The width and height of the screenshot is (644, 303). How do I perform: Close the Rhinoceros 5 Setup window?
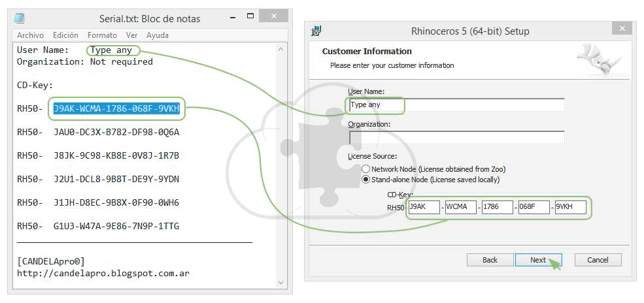pos(622,28)
